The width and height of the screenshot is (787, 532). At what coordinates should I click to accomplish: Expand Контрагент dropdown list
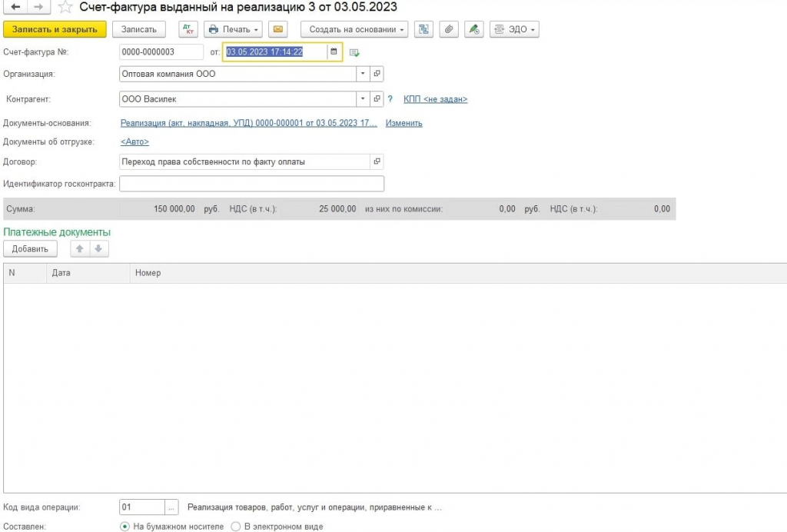[x=363, y=99]
